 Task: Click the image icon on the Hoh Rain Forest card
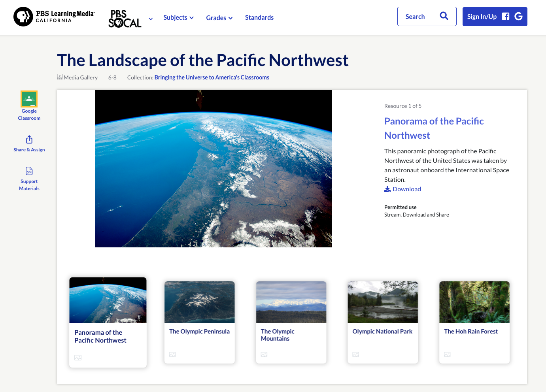click(x=447, y=354)
